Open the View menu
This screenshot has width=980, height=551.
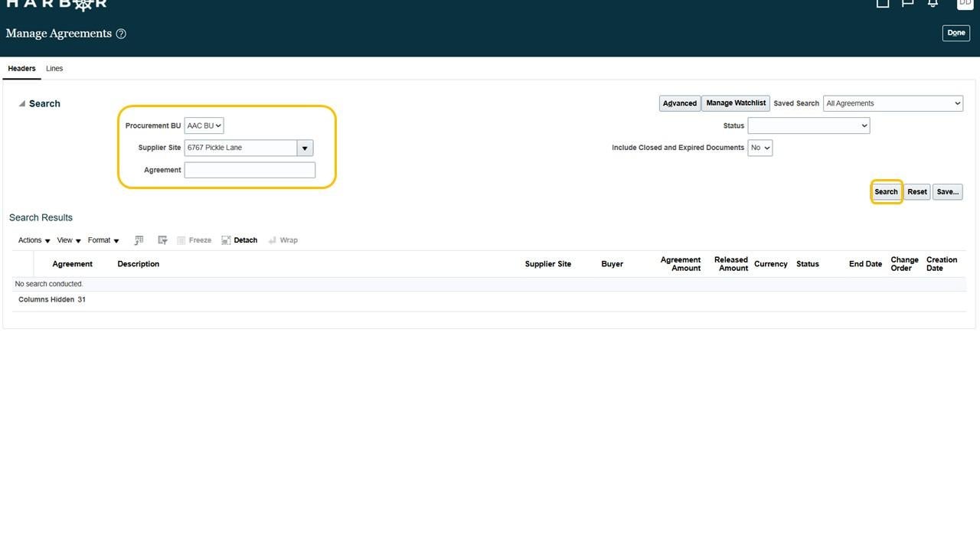69,240
